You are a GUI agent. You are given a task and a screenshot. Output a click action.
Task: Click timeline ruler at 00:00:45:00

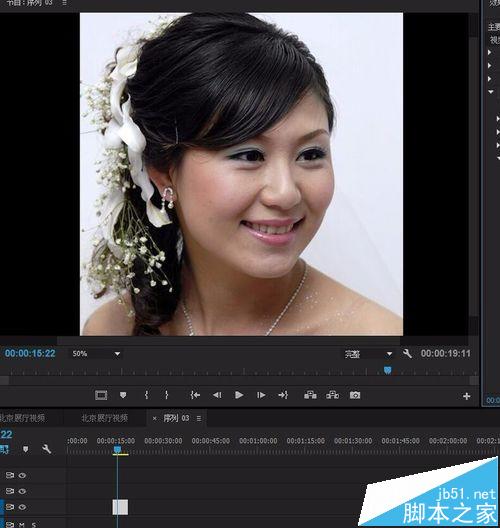pos(211,441)
